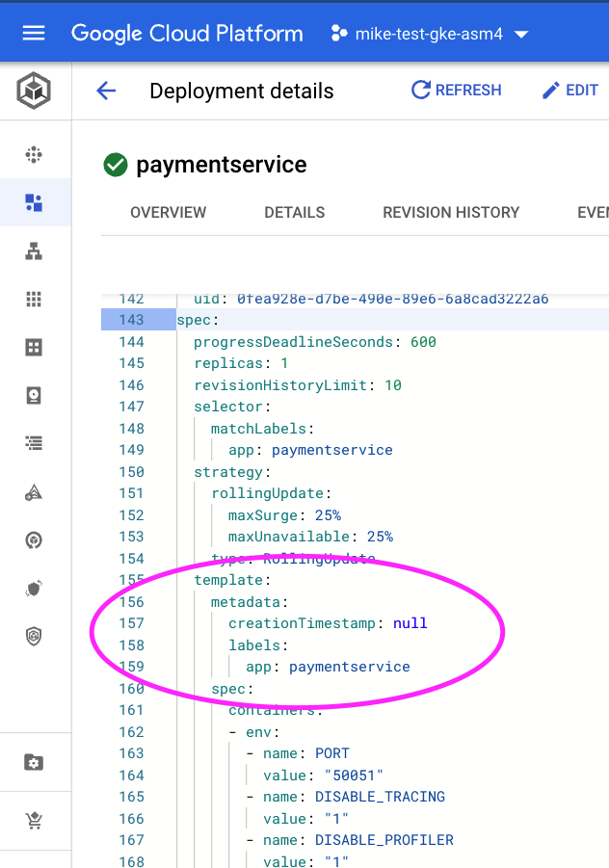This screenshot has height=868, width=609.
Task: Go back with the left arrow
Action: point(106,91)
